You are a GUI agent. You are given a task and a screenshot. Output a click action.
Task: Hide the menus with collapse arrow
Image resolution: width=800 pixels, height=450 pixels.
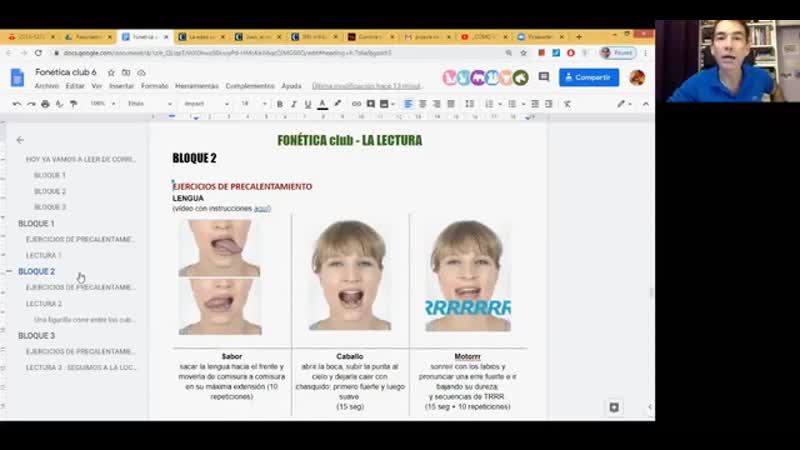(x=645, y=104)
